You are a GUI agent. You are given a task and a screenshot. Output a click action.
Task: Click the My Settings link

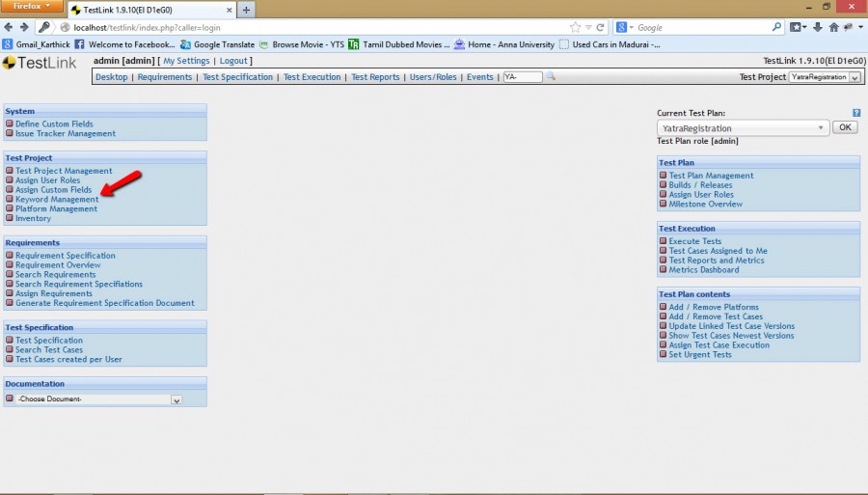(x=186, y=61)
